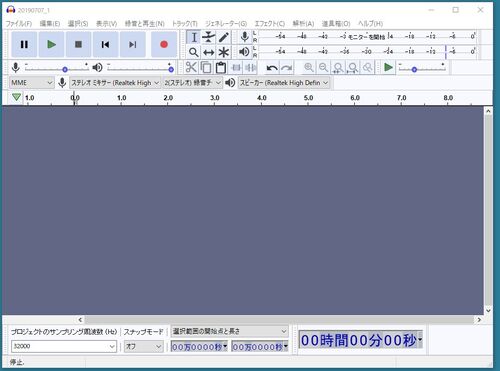
Task: Click the vertical scrollbar up arrow
Action: (488, 111)
